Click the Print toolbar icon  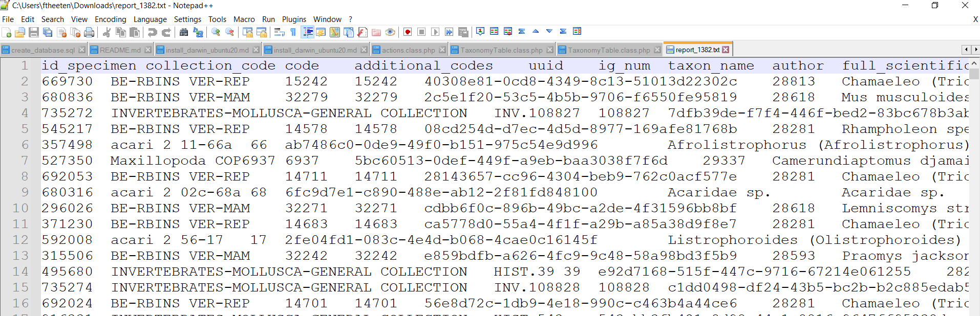click(x=89, y=32)
